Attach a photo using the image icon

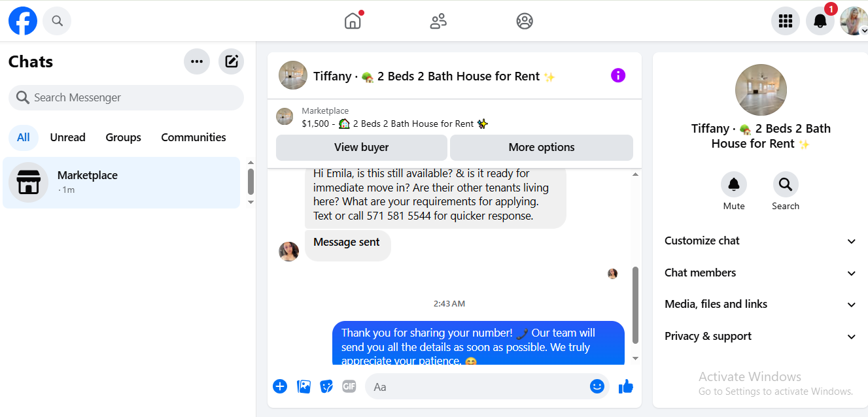(x=304, y=386)
